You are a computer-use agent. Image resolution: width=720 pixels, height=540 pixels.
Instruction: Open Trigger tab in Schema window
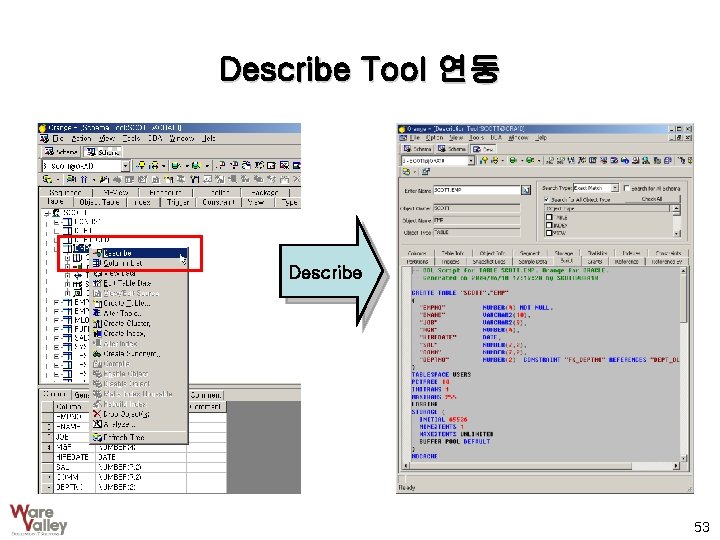[178, 202]
